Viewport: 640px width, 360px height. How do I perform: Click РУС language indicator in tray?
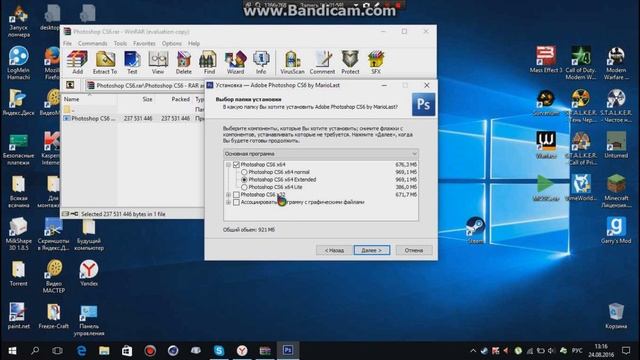tap(577, 351)
